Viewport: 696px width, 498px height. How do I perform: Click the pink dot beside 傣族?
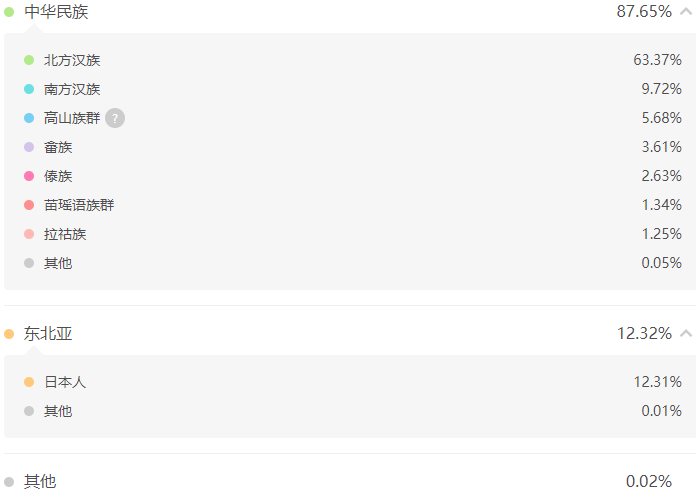click(29, 176)
